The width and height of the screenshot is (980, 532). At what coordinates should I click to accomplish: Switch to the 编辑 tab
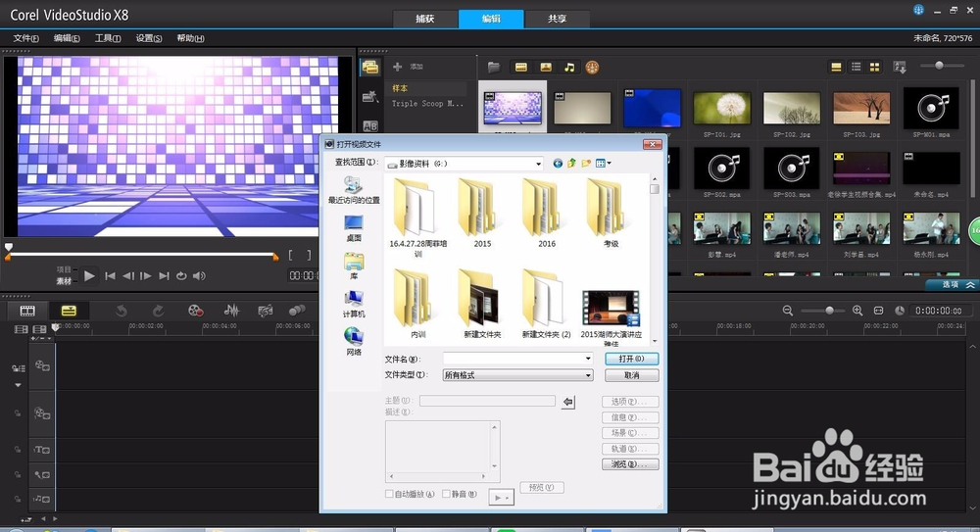(491, 19)
